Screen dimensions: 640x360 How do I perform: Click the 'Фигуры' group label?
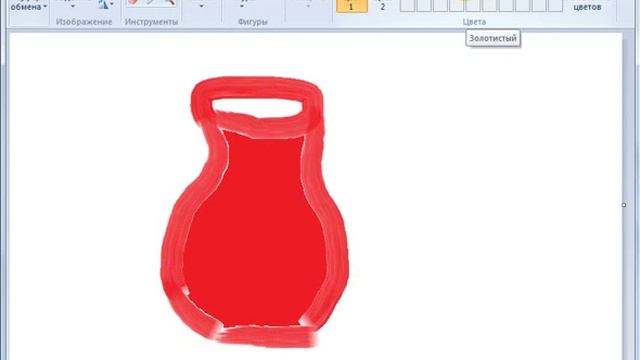pos(253,22)
